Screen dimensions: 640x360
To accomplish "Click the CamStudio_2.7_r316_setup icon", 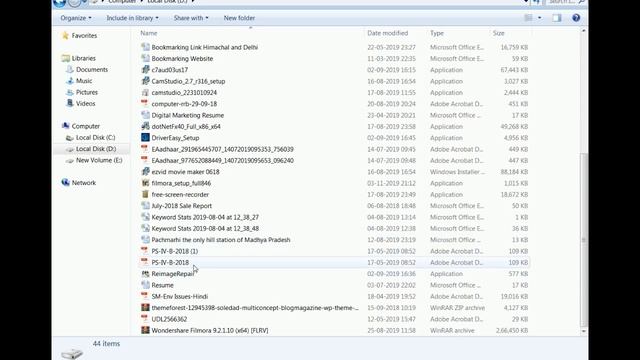I will [145, 81].
